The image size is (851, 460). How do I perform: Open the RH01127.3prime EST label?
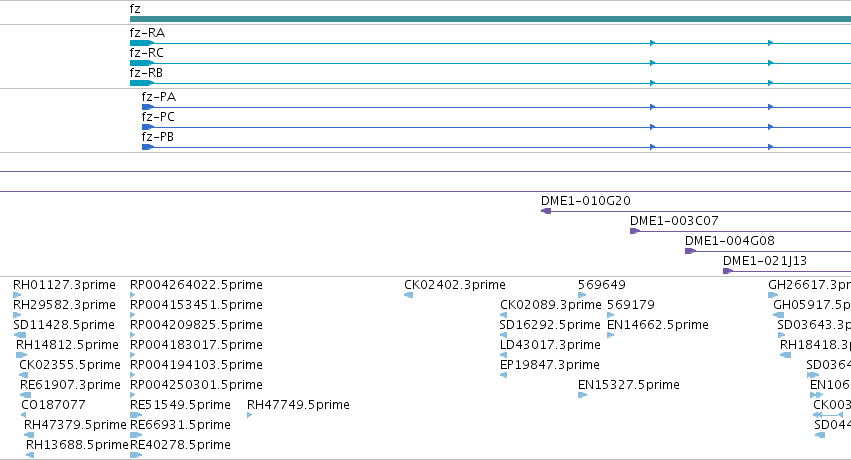point(64,285)
